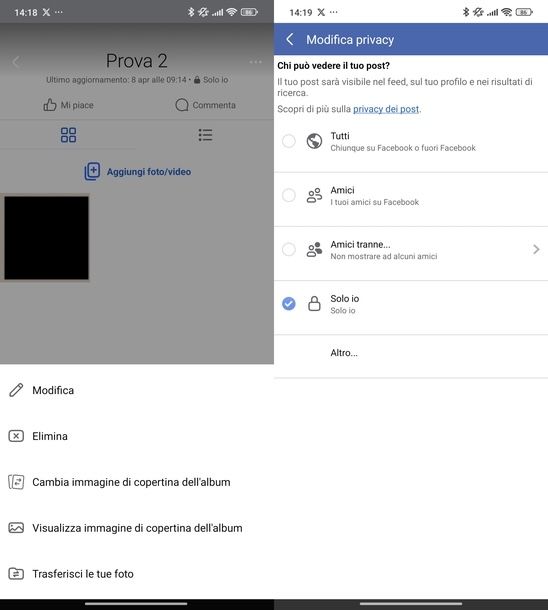Select the Amici tranne radio button
The image size is (548, 610).
(x=289, y=249)
